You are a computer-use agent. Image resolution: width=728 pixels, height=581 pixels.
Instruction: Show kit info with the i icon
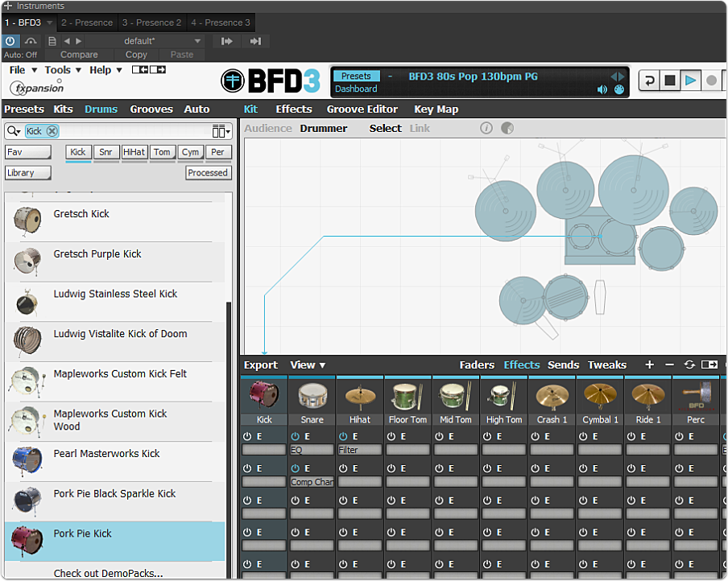point(486,128)
